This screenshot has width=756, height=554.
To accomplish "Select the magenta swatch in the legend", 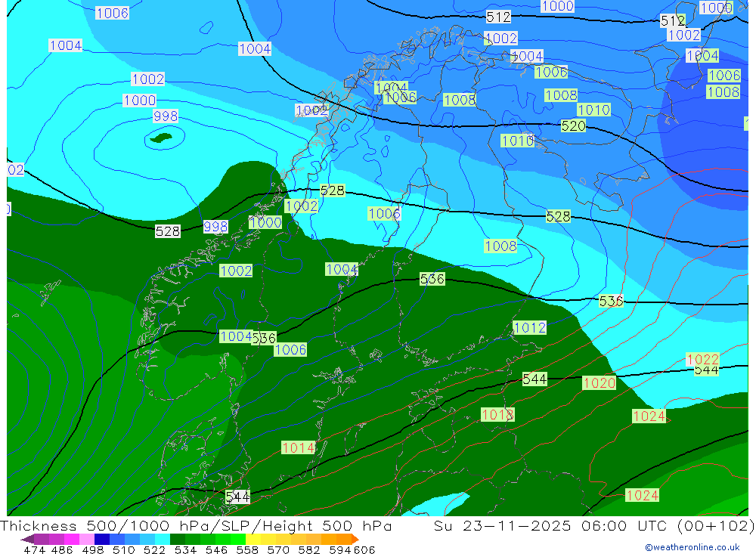I will 71,540.
